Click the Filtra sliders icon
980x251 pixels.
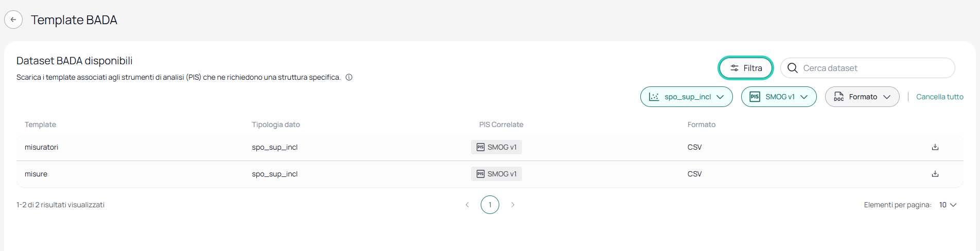(x=734, y=68)
